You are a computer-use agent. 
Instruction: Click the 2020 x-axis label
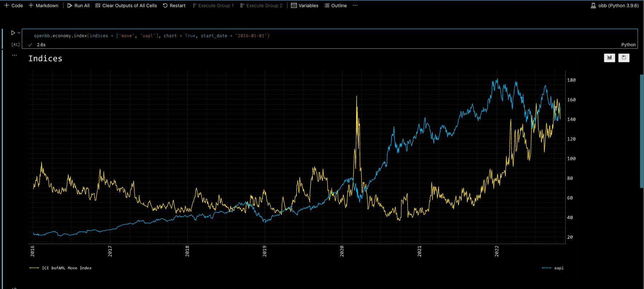342,251
